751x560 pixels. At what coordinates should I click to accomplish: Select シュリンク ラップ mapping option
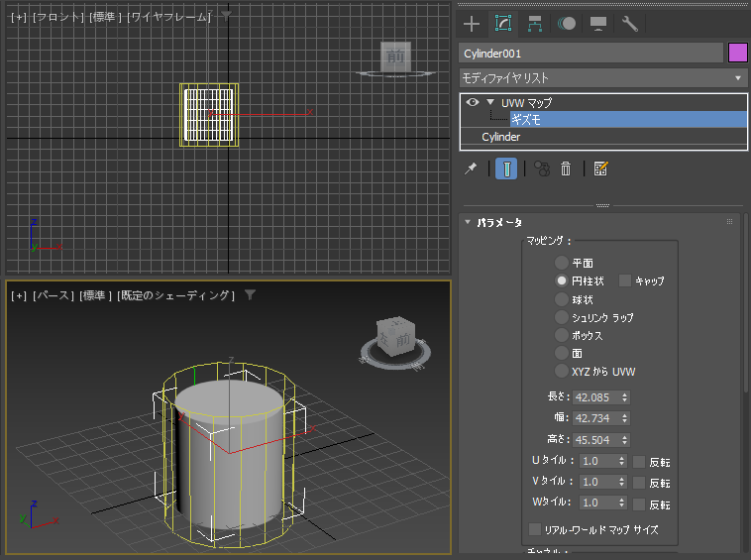pyautogui.click(x=562, y=317)
